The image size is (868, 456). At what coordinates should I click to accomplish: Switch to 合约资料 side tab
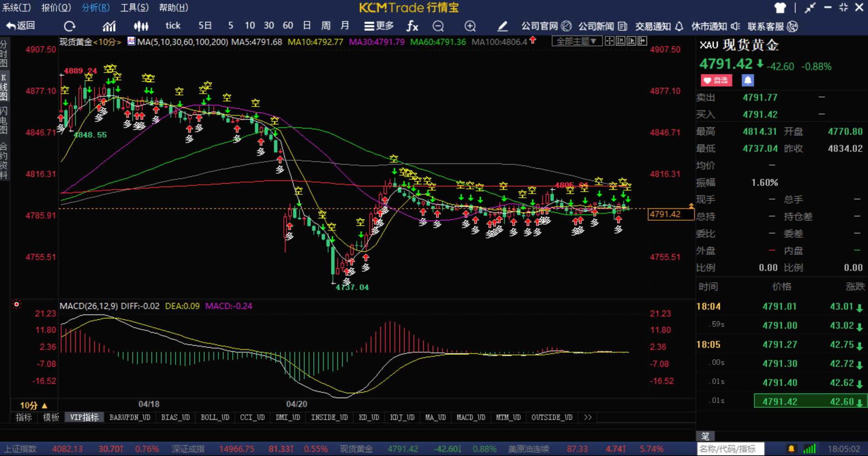4,161
